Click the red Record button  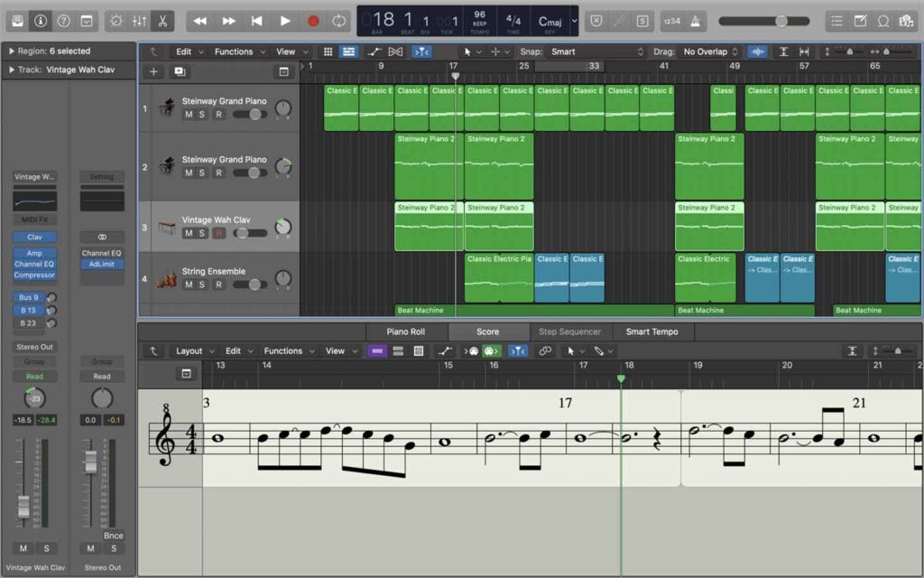(313, 22)
